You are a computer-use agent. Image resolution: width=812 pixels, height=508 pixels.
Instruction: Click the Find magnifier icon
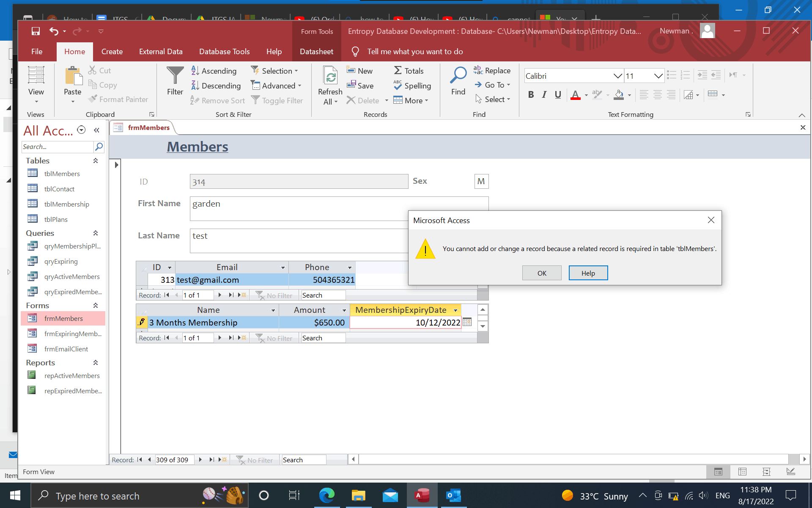458,76
